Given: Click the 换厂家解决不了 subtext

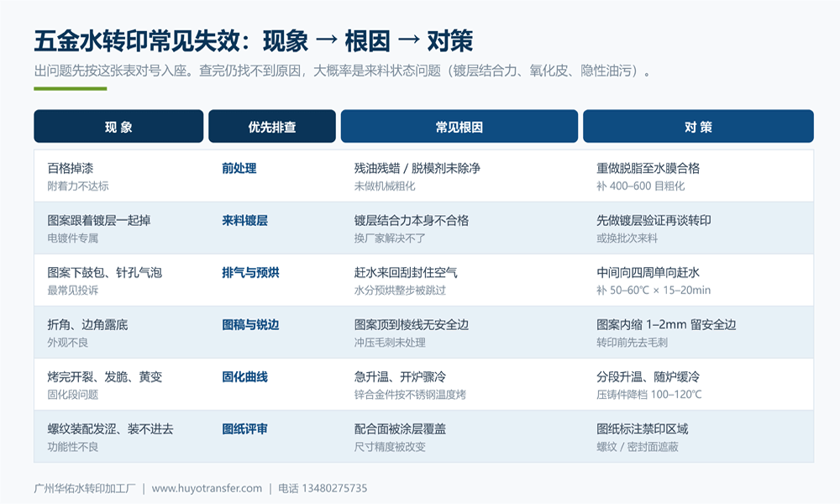Looking at the screenshot, I should pos(390,238).
